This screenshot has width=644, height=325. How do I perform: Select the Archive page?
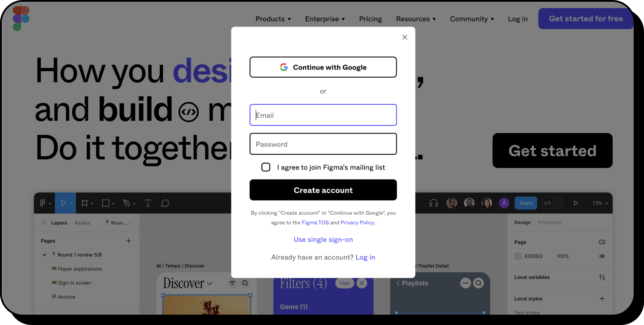(63, 297)
